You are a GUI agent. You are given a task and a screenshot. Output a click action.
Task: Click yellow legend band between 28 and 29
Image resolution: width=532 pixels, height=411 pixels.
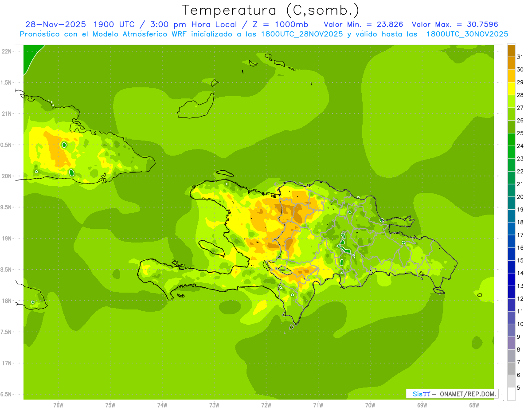[511, 89]
